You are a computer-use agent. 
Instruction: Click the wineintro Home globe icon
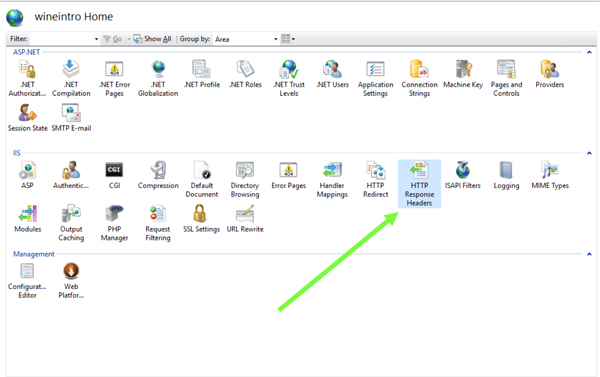click(15, 17)
